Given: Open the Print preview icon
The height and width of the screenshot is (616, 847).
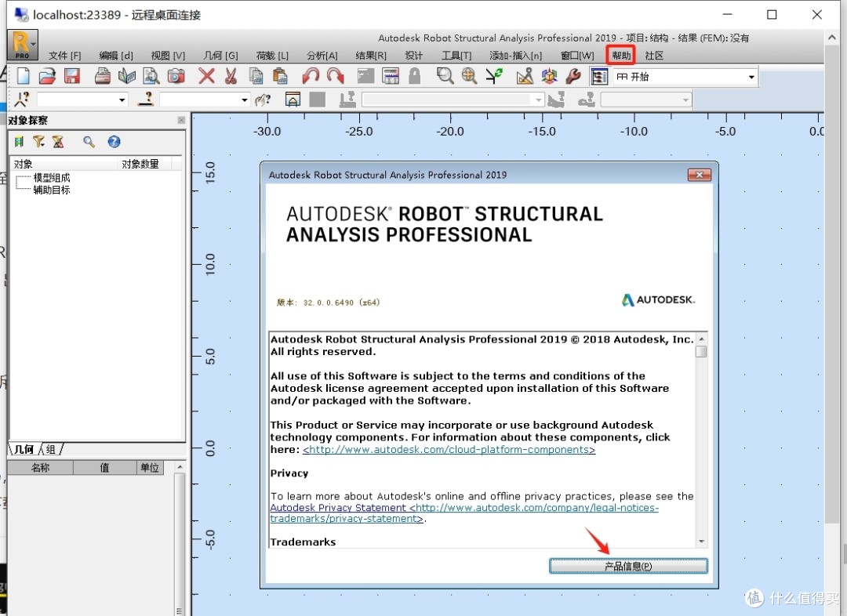Looking at the screenshot, I should (x=151, y=76).
